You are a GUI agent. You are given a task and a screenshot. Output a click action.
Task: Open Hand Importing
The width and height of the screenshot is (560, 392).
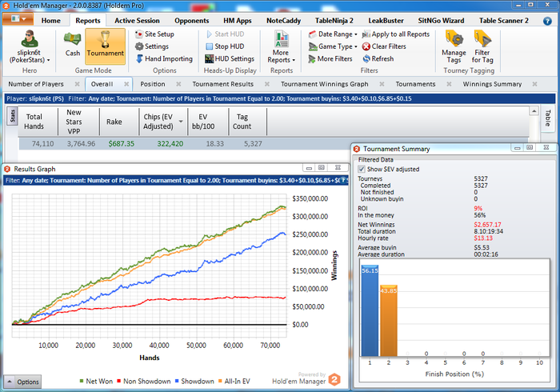(x=164, y=59)
